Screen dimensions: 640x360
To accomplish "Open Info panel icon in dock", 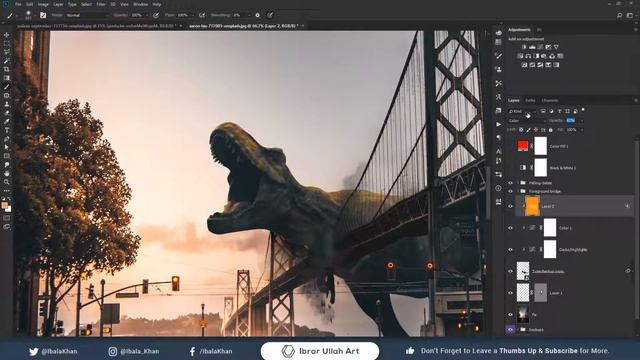I will pos(498,188).
